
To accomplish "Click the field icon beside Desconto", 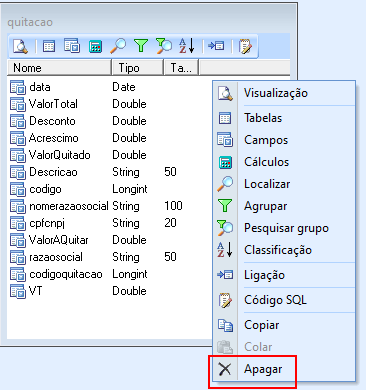I will point(18,122).
